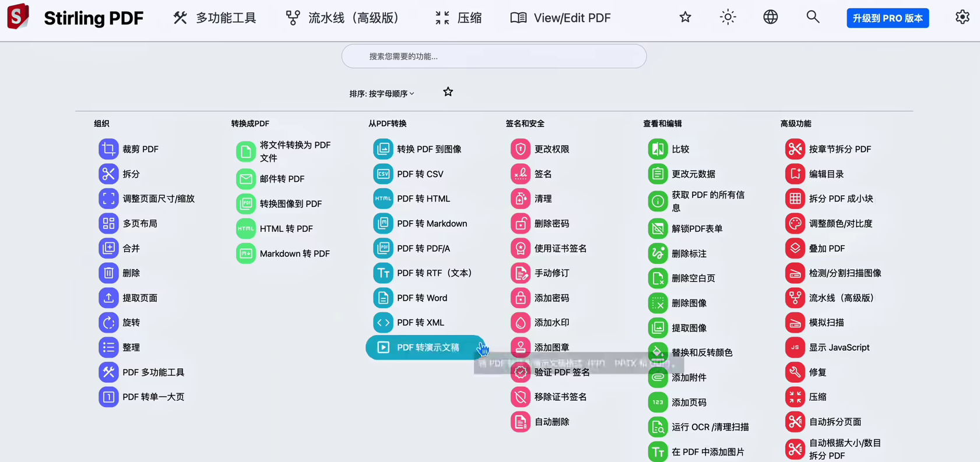980x462 pixels.
Task: Open 添加附件 paperclip icon
Action: pos(658,378)
